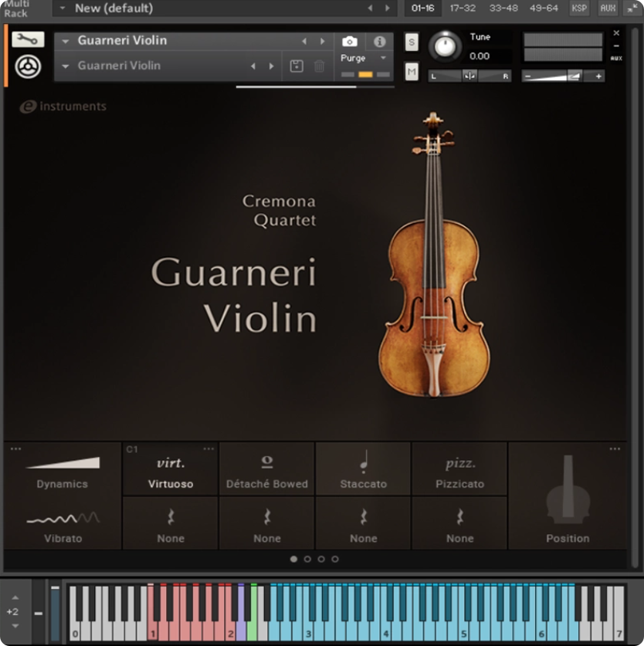Image resolution: width=644 pixels, height=646 pixels.
Task: Click None slot under Virtuoso
Action: 171,523
